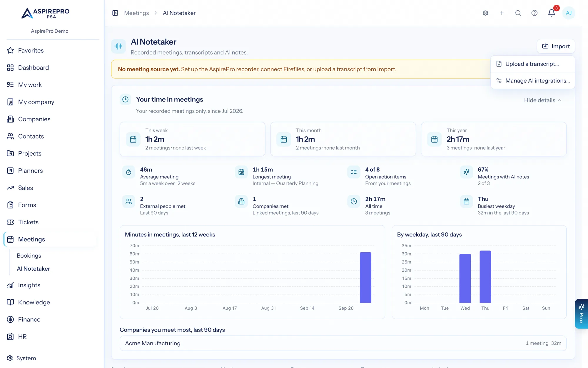This screenshot has height=368, width=588.
Task: Open the AJ user avatar menu
Action: [x=569, y=13]
